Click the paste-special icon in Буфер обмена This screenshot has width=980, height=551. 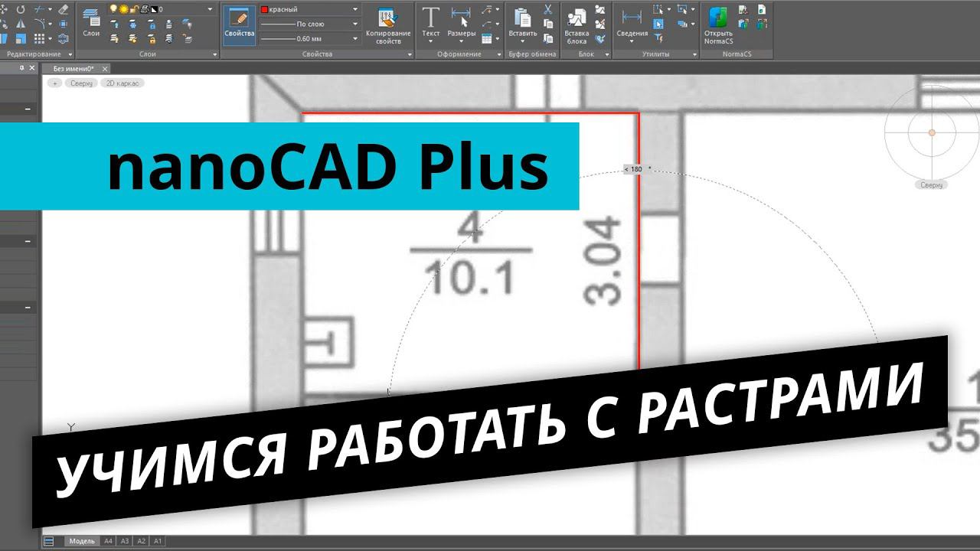[x=548, y=38]
